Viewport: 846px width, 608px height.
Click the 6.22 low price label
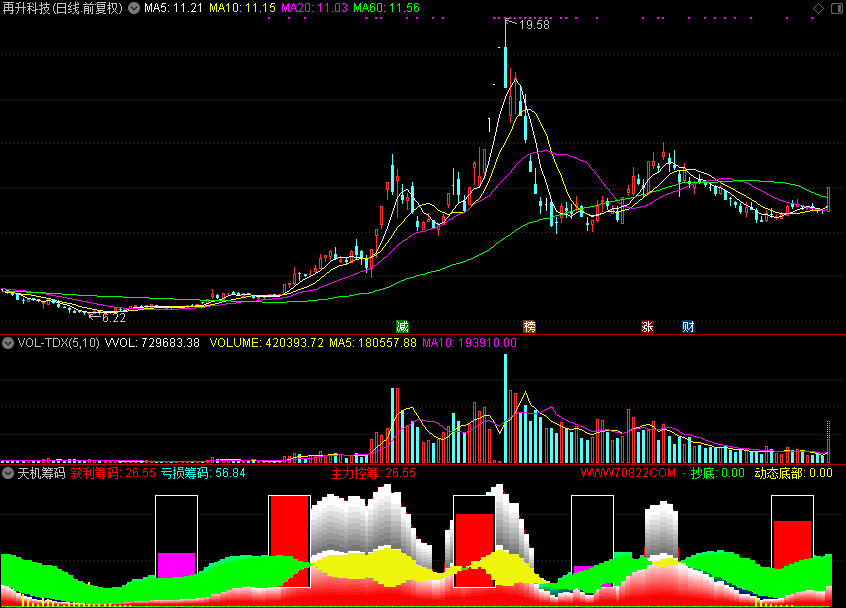point(114,318)
